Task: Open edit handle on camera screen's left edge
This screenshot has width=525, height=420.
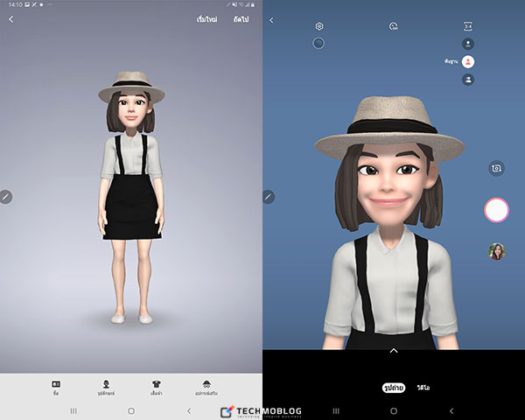Action: (269, 197)
